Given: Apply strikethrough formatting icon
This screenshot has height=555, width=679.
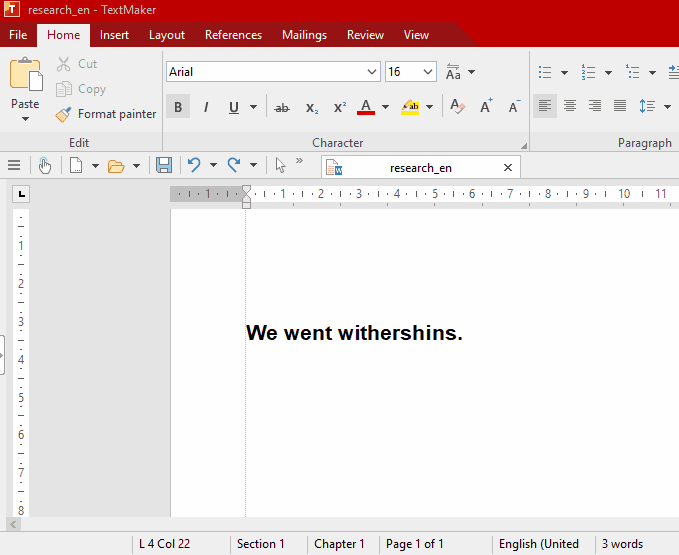Looking at the screenshot, I should point(282,107).
